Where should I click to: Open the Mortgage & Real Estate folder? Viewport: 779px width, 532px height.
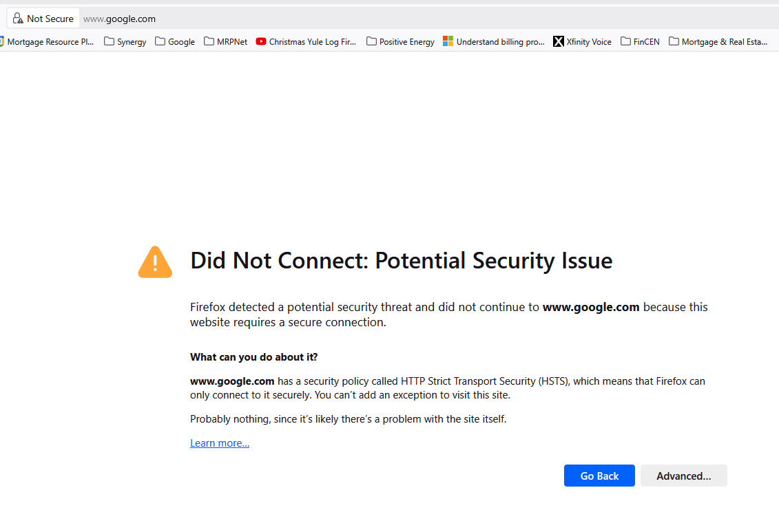pos(718,42)
